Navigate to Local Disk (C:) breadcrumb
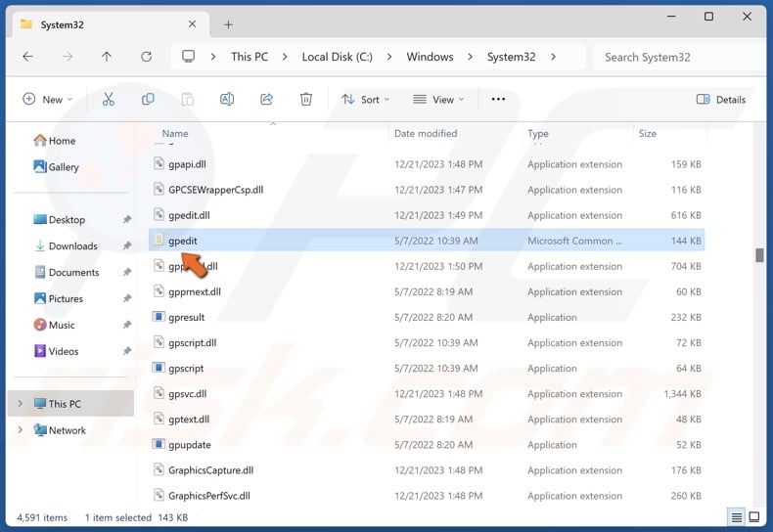773x532 pixels. (338, 57)
